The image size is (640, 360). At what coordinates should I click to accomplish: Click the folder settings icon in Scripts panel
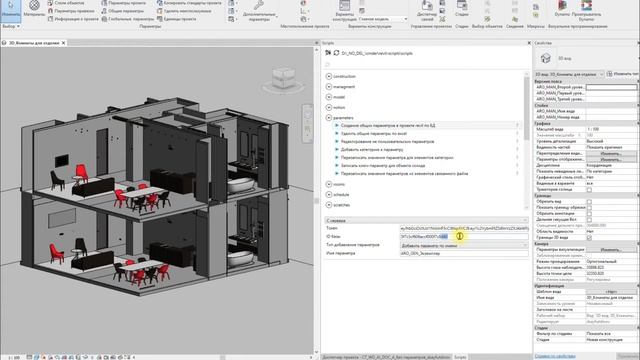click(328, 53)
